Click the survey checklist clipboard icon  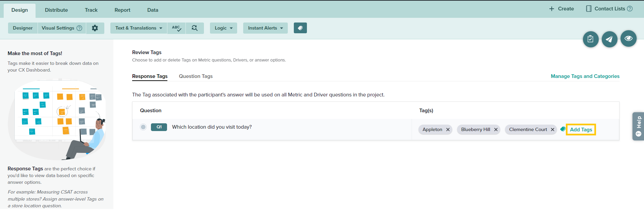point(590,39)
